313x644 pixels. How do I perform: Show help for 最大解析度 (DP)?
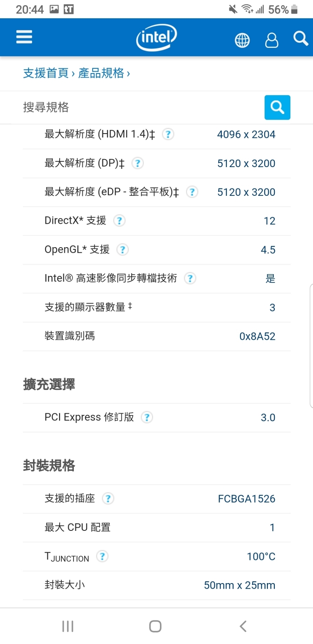[x=137, y=163]
